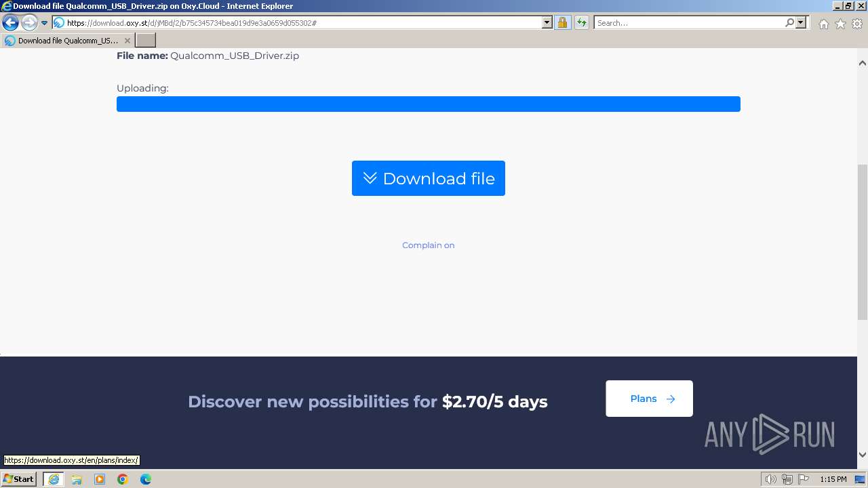Click the Uploading: label text
Viewport: 868px width, 488px height.
[x=142, y=88]
